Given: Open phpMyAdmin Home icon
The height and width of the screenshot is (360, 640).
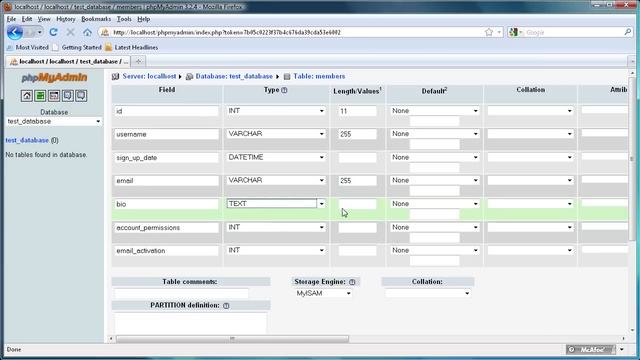Looking at the screenshot, I should pyautogui.click(x=27, y=96).
